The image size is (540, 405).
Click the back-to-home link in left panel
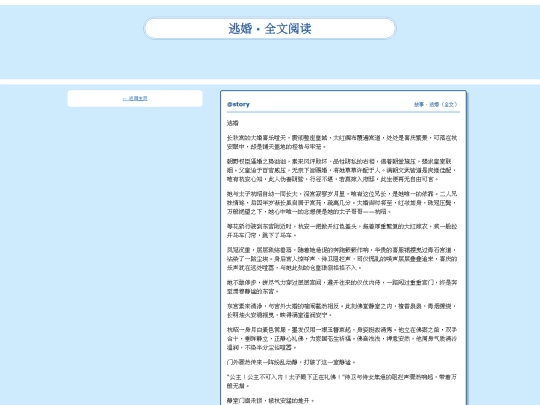(x=135, y=98)
